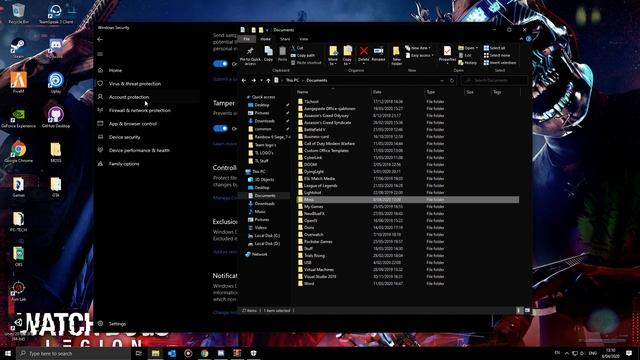Open App & browser control section
This screenshot has width=640, height=360.
pos(133,124)
